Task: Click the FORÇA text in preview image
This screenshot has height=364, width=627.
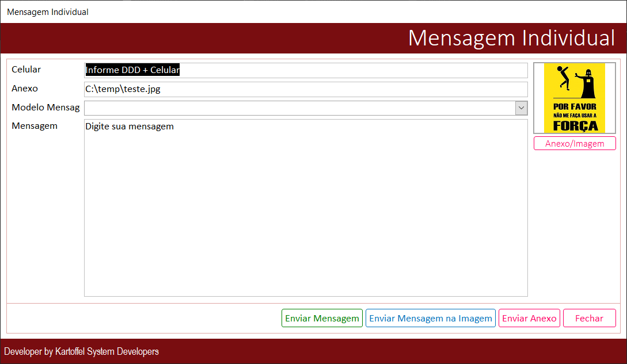Action: pyautogui.click(x=575, y=125)
